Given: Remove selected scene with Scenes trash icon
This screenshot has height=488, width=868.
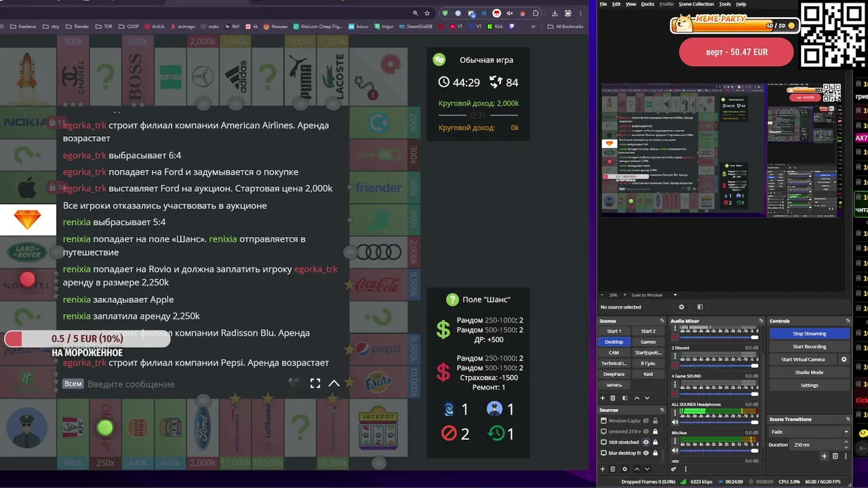Looking at the screenshot, I should (612, 398).
